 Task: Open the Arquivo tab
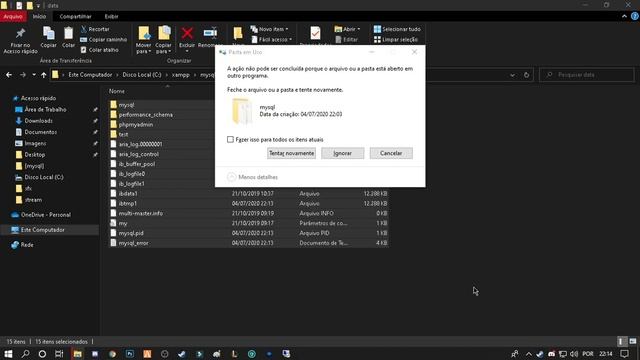pyautogui.click(x=13, y=17)
